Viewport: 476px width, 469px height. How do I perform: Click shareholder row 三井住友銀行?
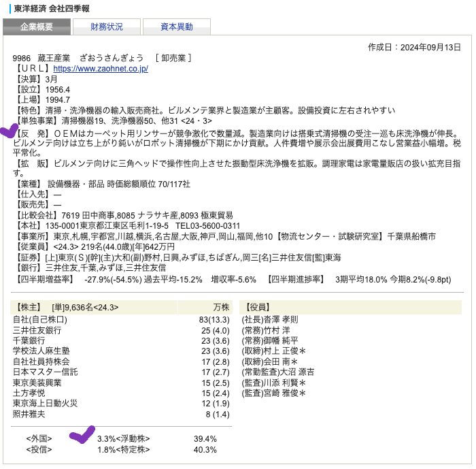tap(121, 330)
